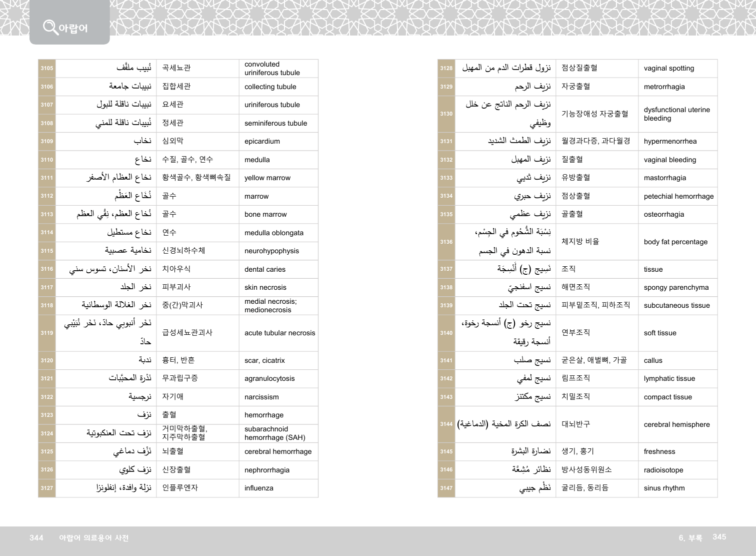Viewport: 756px width, 556px height.
Task: Click the 아랍어 header tab label
Action: (73, 28)
